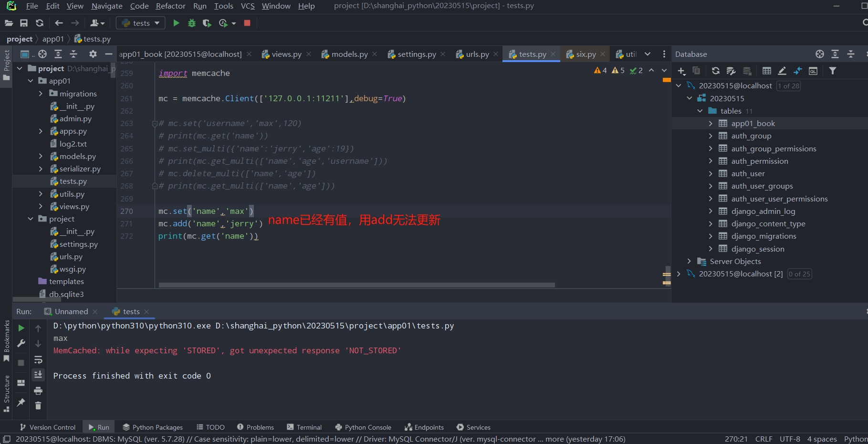868x444 pixels.
Task: Add new data source plus icon
Action: tap(681, 71)
